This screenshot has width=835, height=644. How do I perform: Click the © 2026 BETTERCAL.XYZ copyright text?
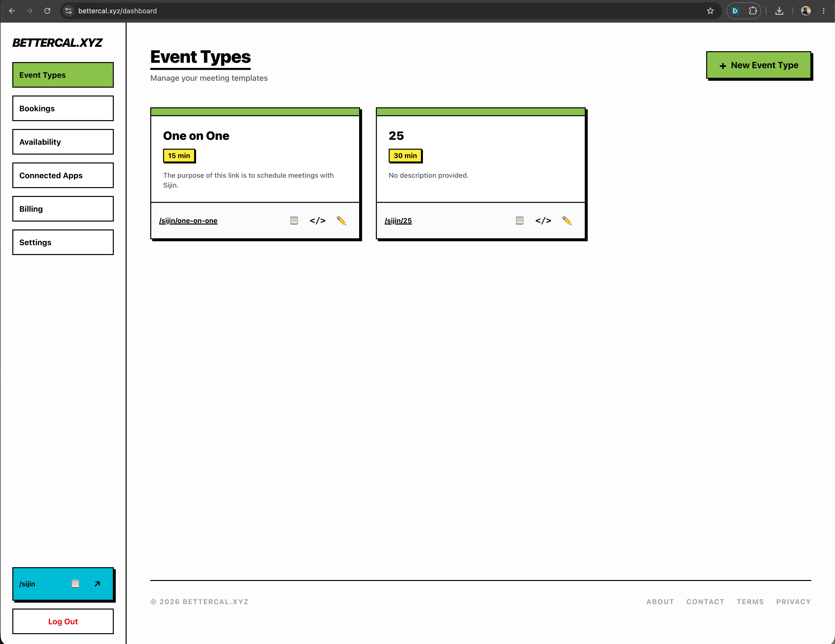pyautogui.click(x=199, y=601)
